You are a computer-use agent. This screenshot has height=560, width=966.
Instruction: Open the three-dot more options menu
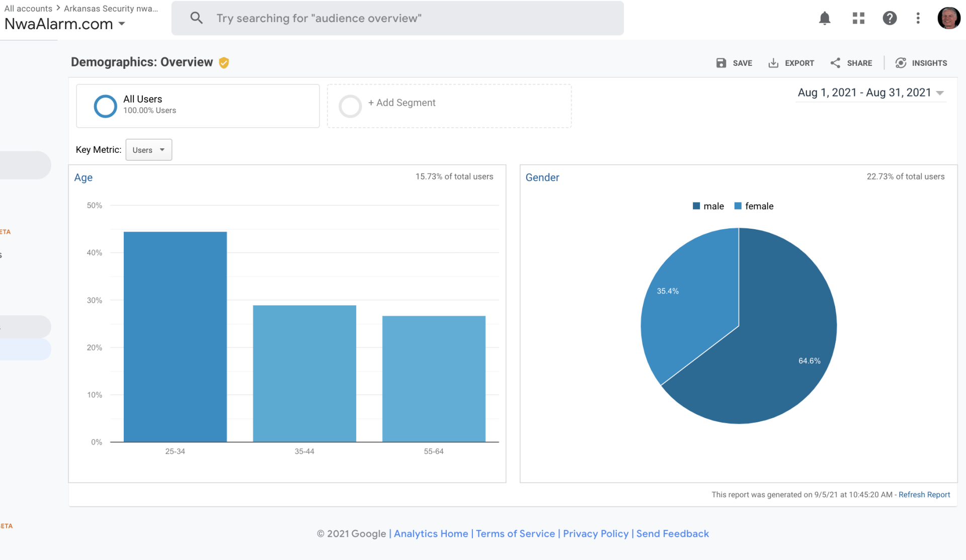tap(918, 19)
